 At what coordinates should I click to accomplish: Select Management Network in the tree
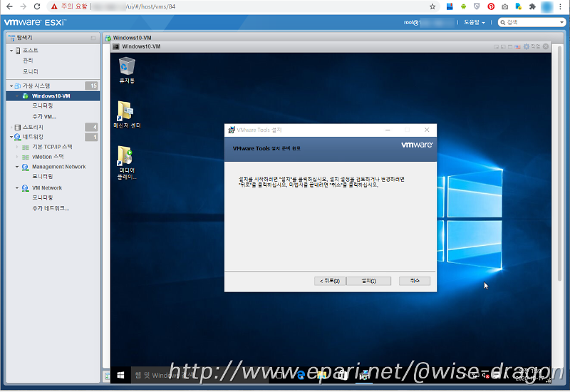pos(59,167)
